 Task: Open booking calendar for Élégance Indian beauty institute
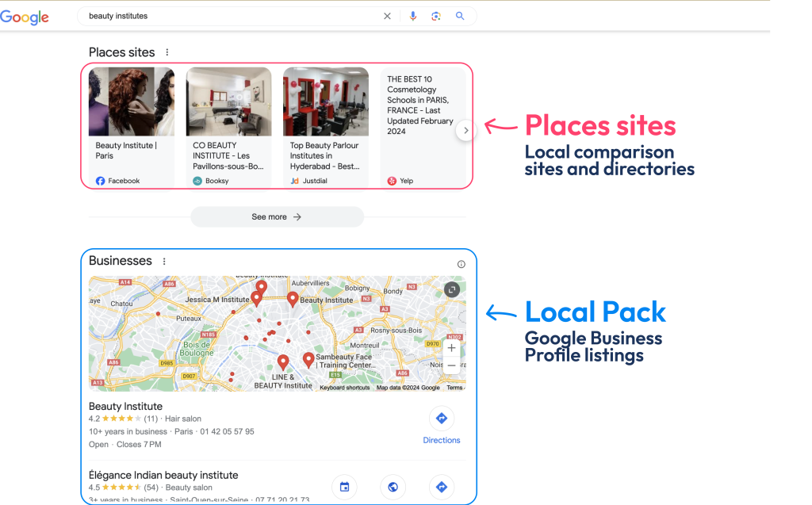coord(344,487)
